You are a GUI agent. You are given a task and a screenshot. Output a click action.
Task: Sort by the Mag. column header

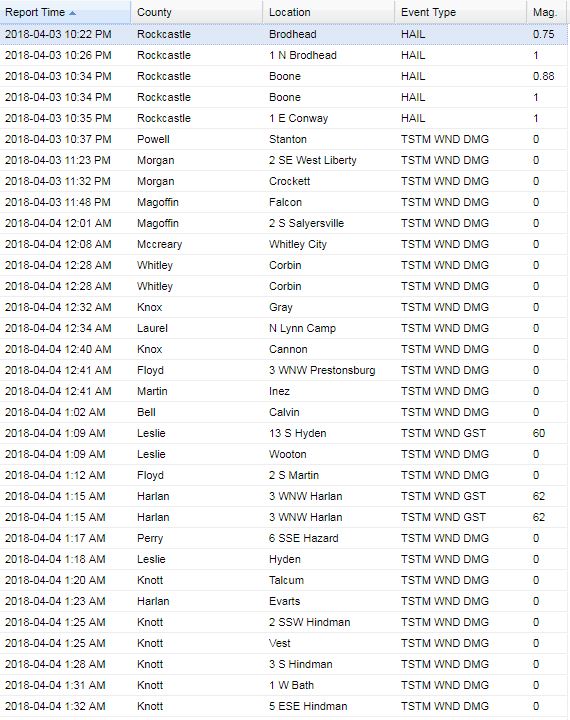(x=547, y=12)
